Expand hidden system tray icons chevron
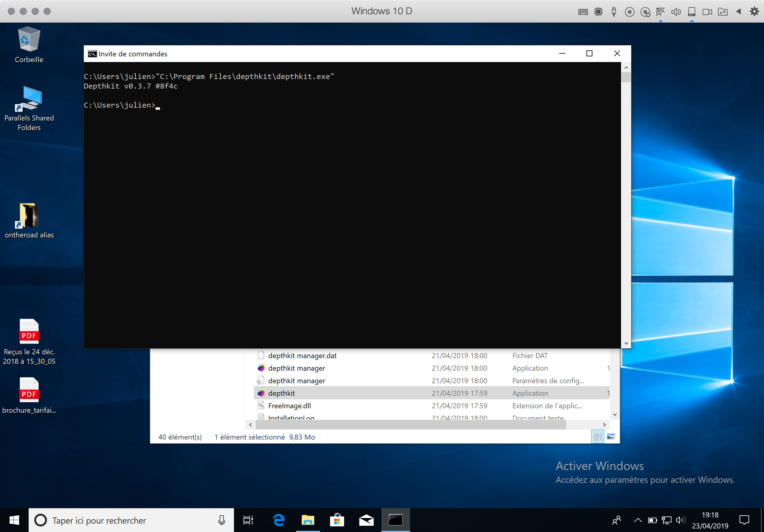This screenshot has height=532, width=764. tap(637, 520)
